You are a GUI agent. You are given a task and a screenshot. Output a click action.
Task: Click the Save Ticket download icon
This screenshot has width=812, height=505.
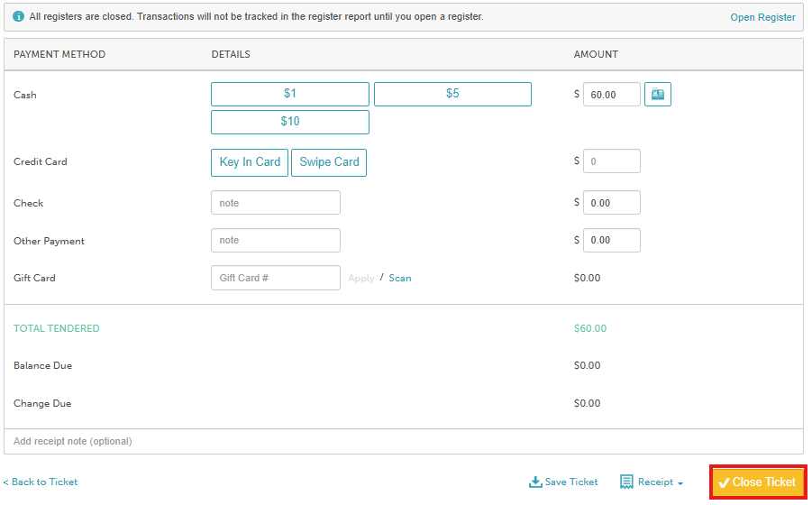tap(535, 482)
